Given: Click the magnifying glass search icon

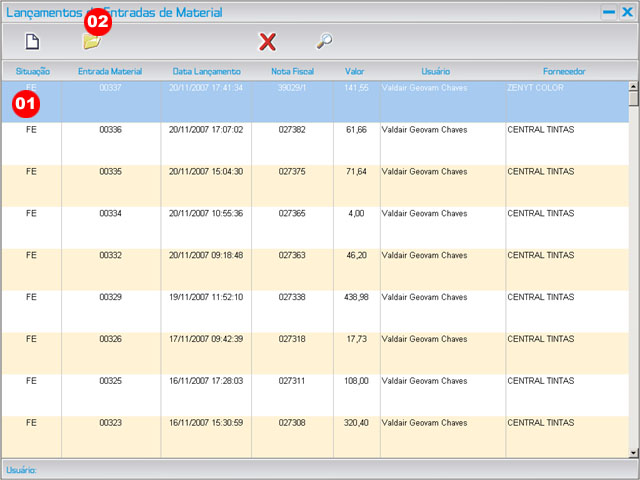Looking at the screenshot, I should (324, 42).
